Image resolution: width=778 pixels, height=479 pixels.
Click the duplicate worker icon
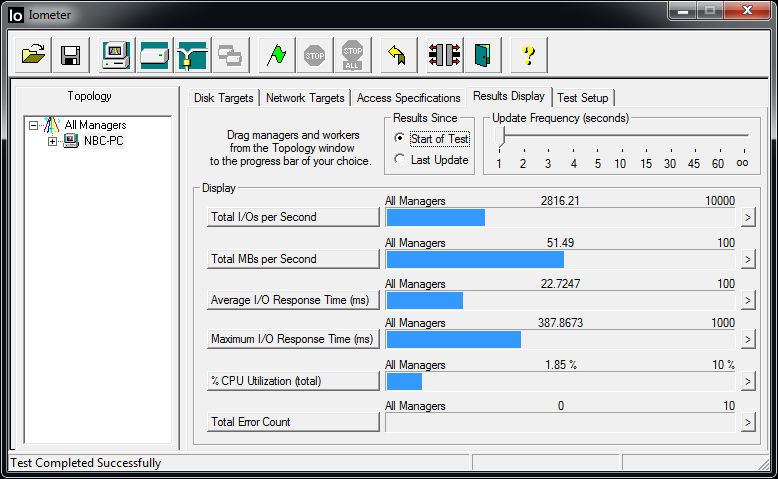click(230, 55)
